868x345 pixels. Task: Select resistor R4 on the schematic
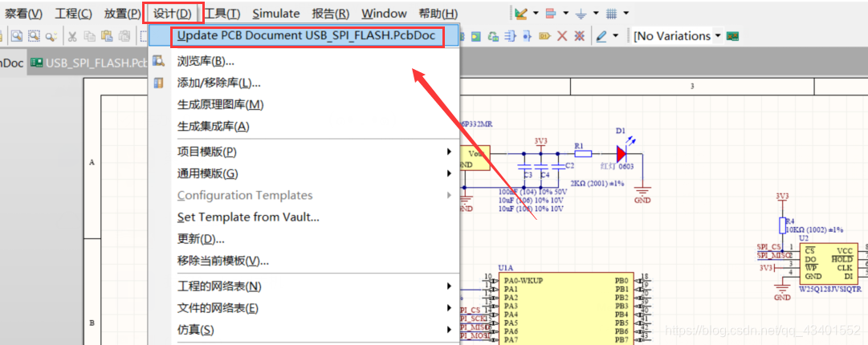click(782, 225)
